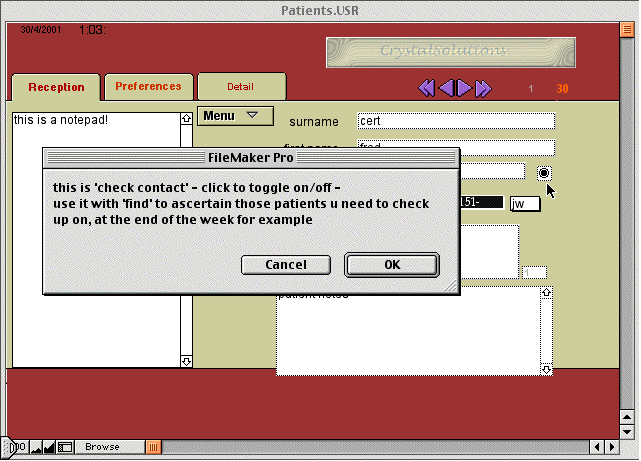Image resolution: width=641 pixels, height=461 pixels.
Task: Click the jw initials field
Action: (x=525, y=204)
